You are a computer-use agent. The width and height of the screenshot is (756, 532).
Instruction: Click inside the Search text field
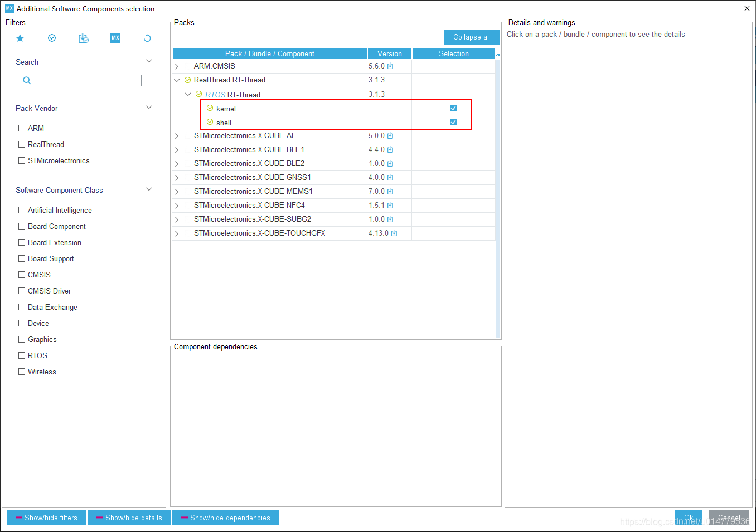click(x=90, y=80)
